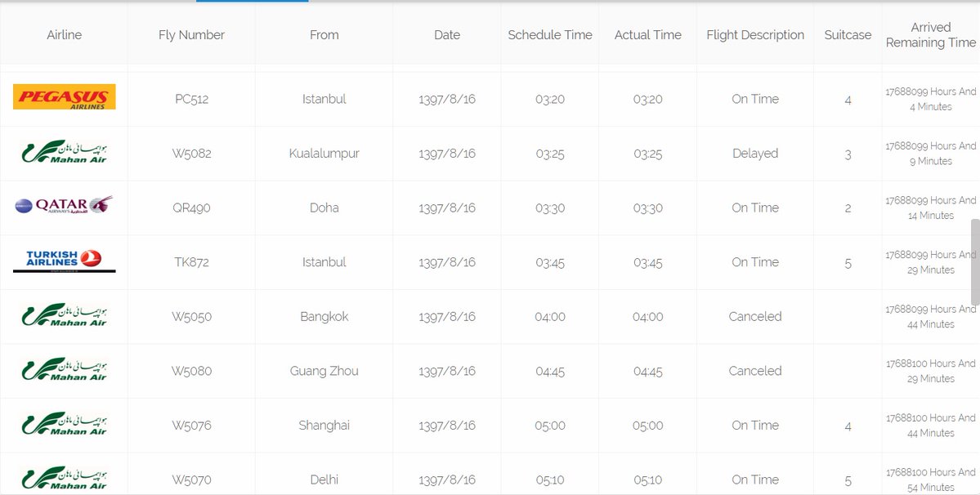Click Mahan Air logo for Delhi flight
This screenshot has width=980, height=495.
(65, 478)
